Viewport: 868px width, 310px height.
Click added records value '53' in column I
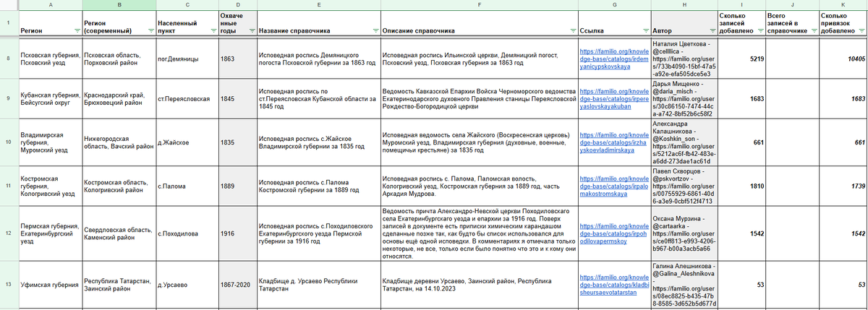[x=741, y=285]
